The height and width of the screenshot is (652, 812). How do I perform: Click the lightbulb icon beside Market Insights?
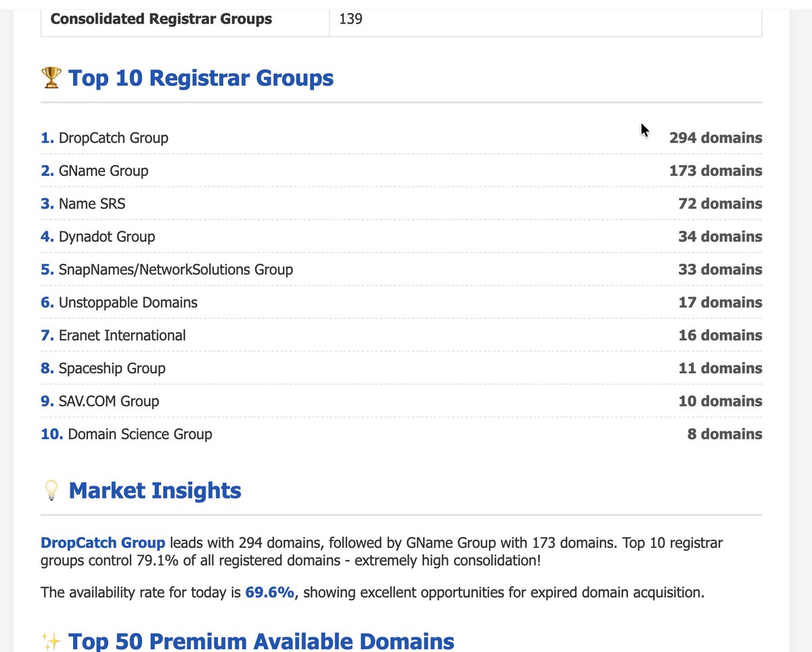(51, 490)
